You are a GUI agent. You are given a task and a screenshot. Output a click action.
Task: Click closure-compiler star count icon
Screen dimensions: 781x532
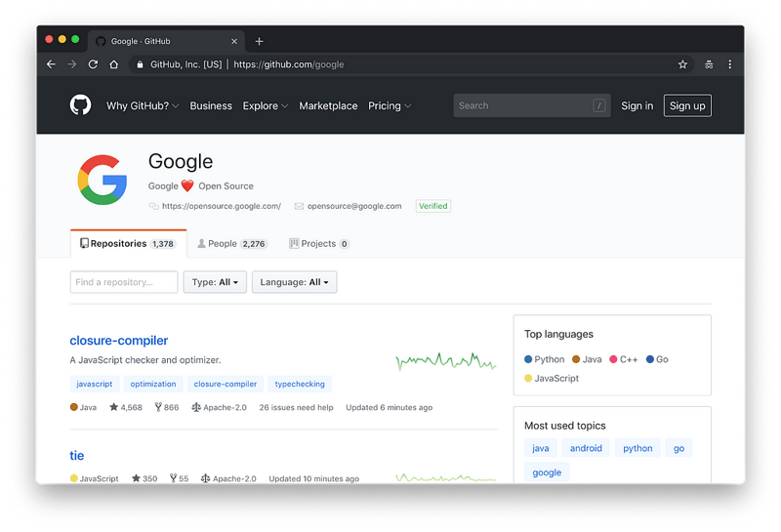(x=114, y=407)
